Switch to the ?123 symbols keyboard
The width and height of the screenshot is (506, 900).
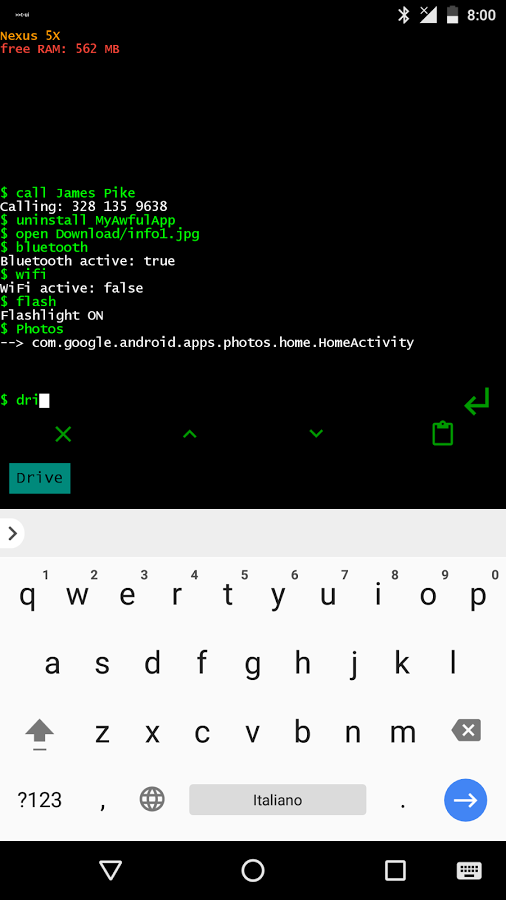(x=40, y=800)
